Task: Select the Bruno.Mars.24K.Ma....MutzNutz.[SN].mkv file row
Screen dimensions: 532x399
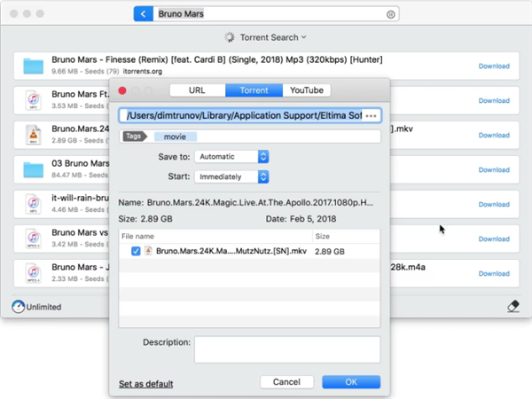Action: point(249,251)
